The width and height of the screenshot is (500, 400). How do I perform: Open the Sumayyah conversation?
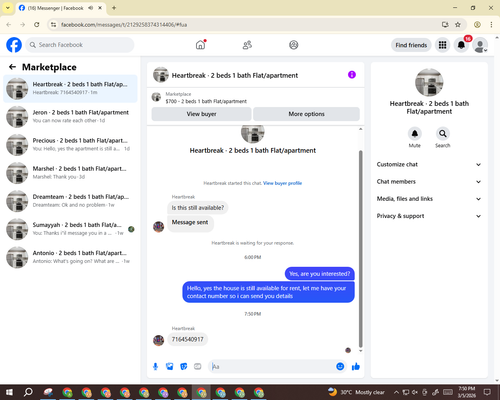tap(70, 229)
